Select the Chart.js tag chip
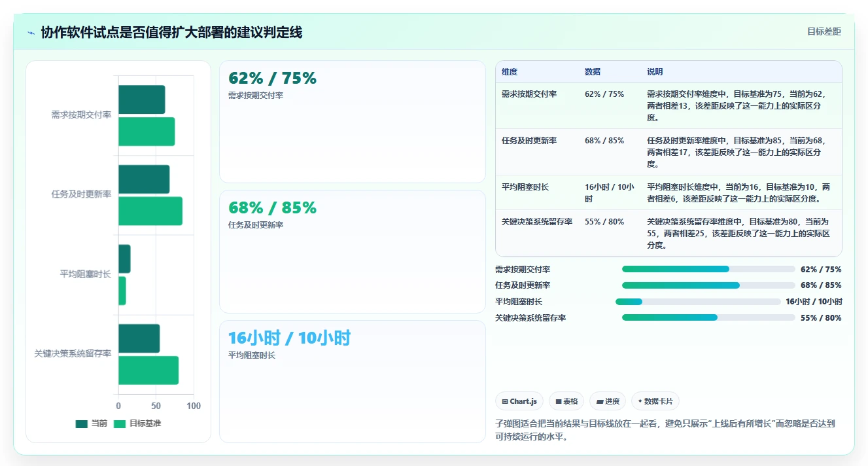Viewport: 868px width, 466px height. coord(519,401)
